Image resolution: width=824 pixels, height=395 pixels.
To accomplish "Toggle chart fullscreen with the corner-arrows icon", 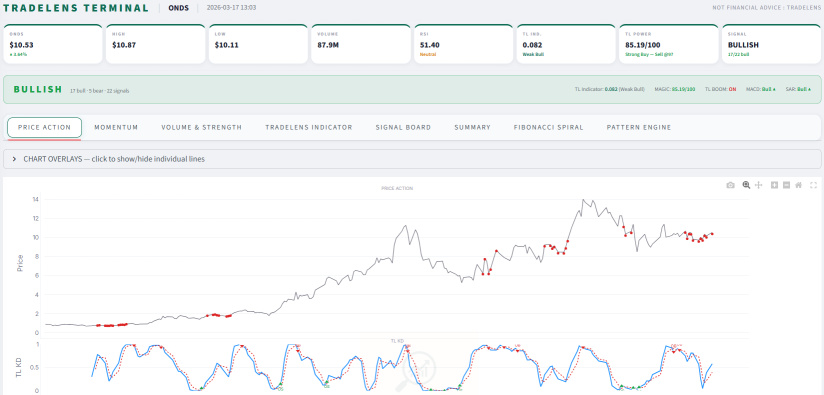I will tap(813, 185).
